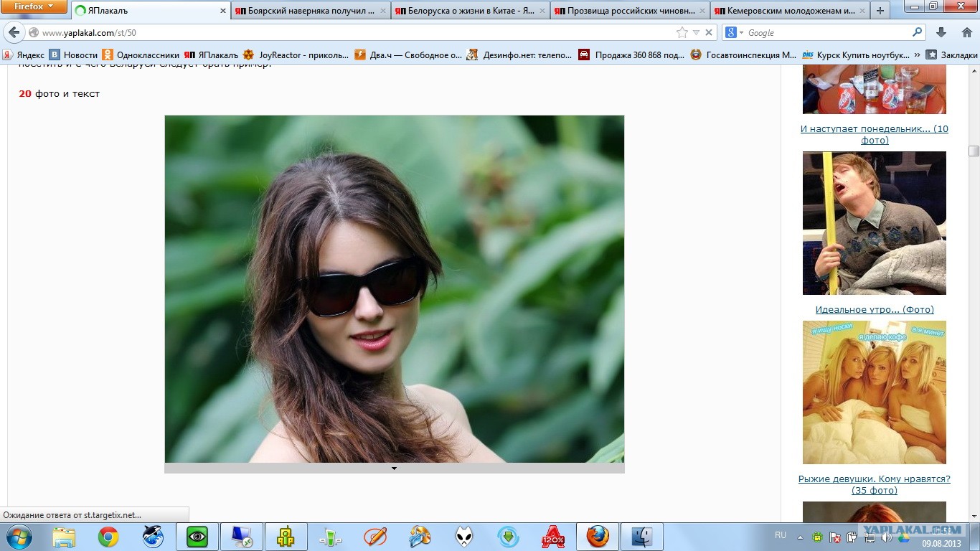Click in the Google search field
This screenshot has width=980, height=551.
(825, 33)
